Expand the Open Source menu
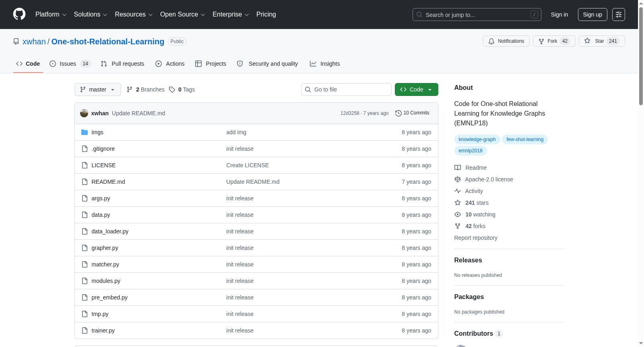 click(183, 15)
